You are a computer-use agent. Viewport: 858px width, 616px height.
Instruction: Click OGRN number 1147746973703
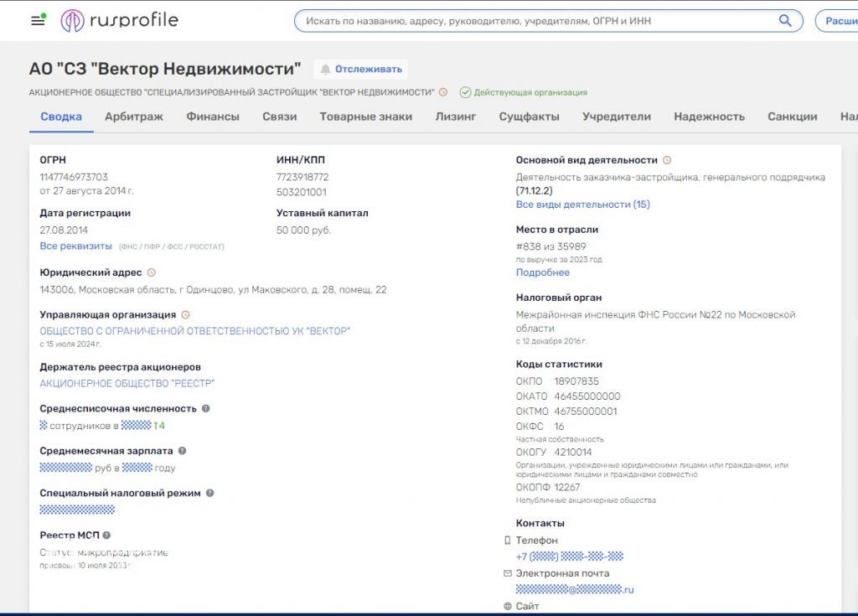coord(74,177)
